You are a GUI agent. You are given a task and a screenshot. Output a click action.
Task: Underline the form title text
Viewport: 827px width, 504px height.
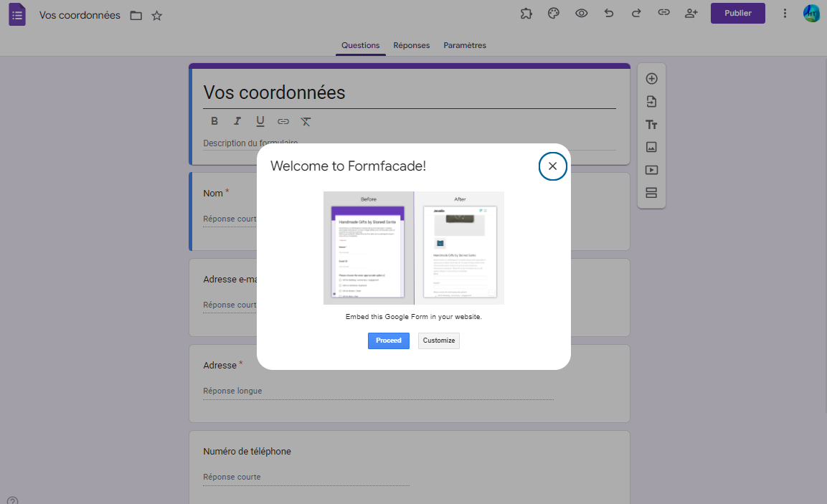(x=260, y=121)
